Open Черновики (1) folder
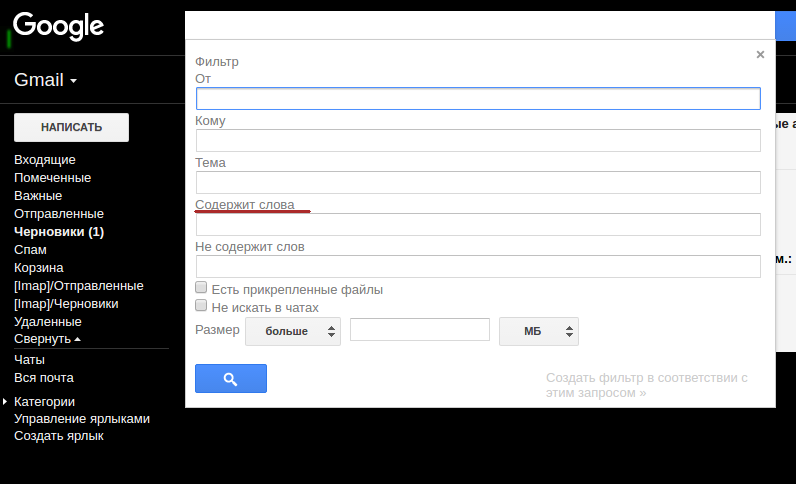796x484 pixels. coord(58,231)
